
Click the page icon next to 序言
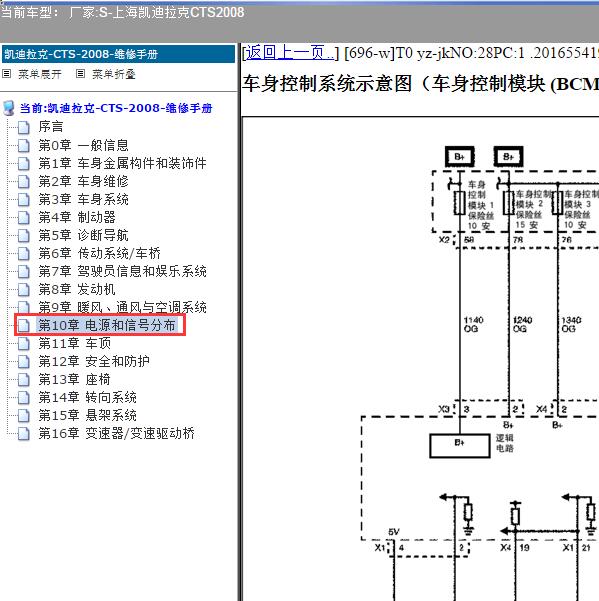click(x=24, y=127)
